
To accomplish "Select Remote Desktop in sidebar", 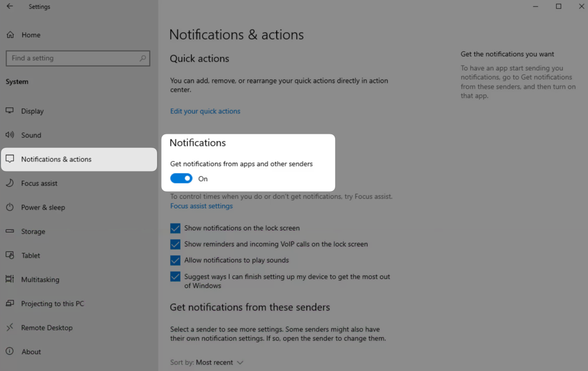I will click(47, 327).
